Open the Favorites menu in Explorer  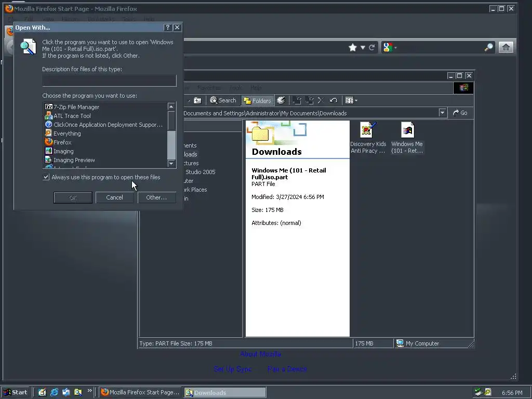(209, 88)
